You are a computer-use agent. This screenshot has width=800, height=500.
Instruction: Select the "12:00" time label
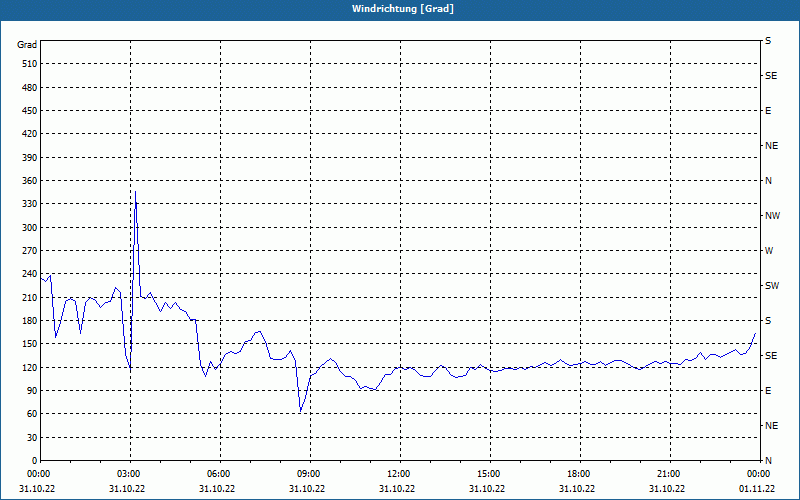(400, 474)
